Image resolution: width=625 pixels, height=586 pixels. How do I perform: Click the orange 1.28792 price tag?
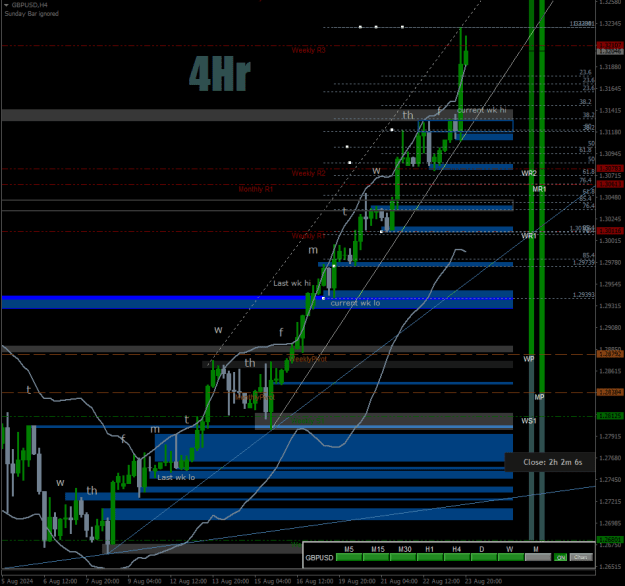pos(610,354)
